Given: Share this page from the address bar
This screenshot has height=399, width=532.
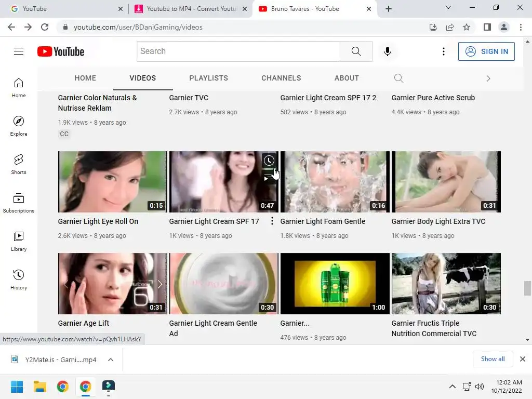Looking at the screenshot, I should click(450, 27).
